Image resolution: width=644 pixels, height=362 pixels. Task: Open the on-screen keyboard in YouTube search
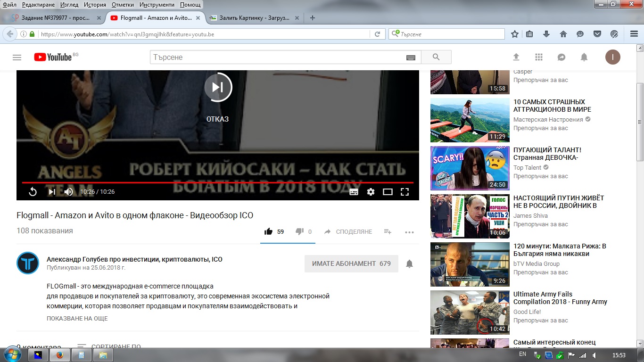(411, 58)
